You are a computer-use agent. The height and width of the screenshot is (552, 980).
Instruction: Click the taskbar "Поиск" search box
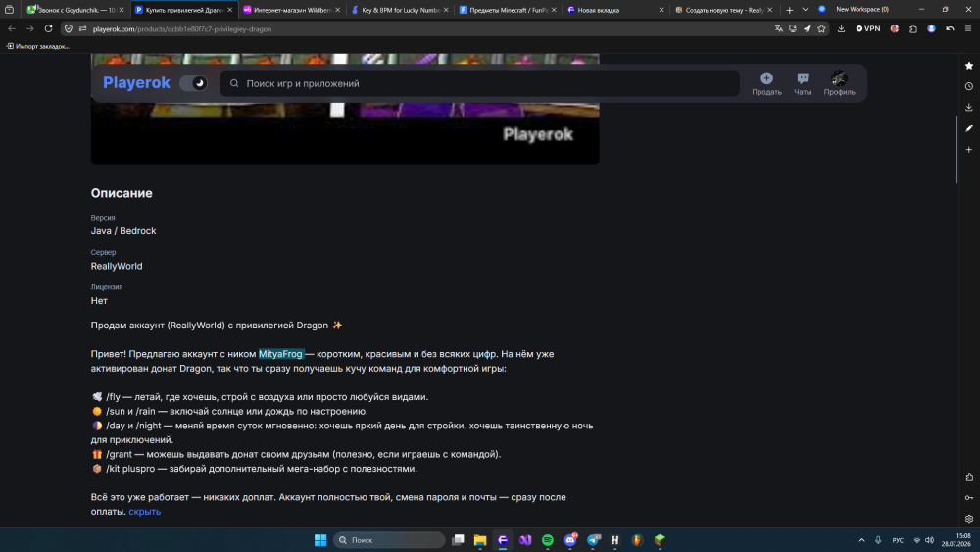[x=389, y=540]
